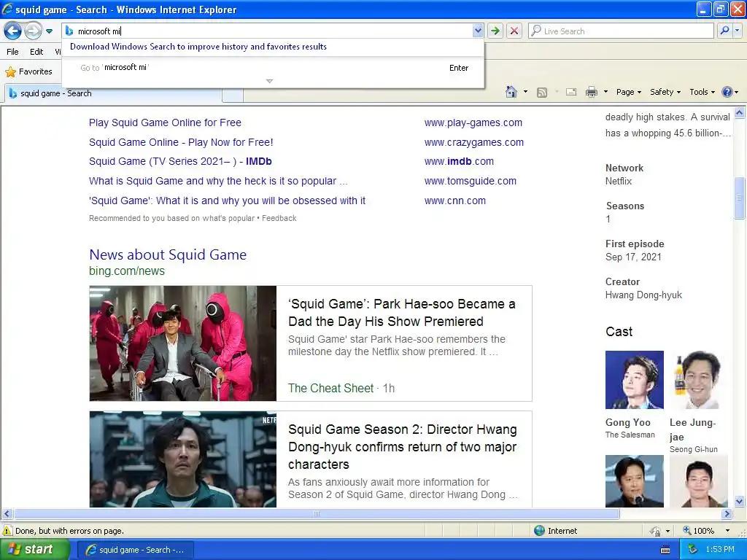This screenshot has height=560, width=747.
Task: Click the Forward navigation arrow button
Action: pyautogui.click(x=33, y=31)
